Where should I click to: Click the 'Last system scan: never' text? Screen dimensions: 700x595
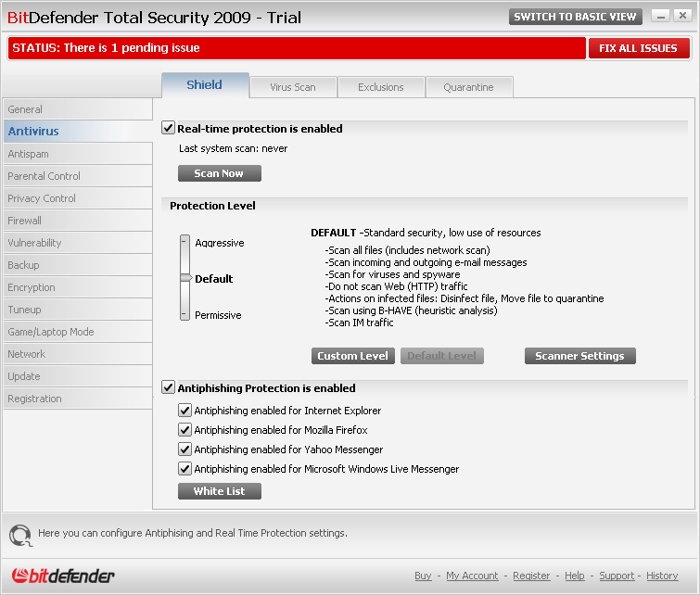[233, 148]
